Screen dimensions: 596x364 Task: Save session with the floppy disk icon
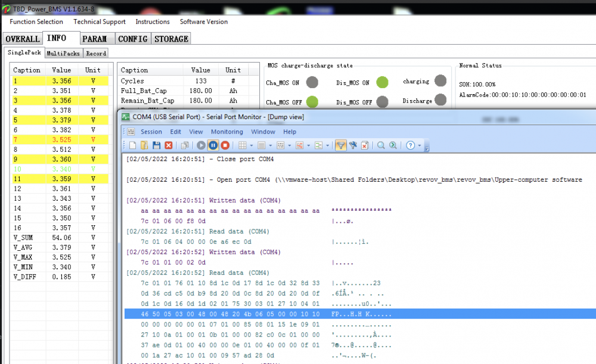tap(156, 145)
